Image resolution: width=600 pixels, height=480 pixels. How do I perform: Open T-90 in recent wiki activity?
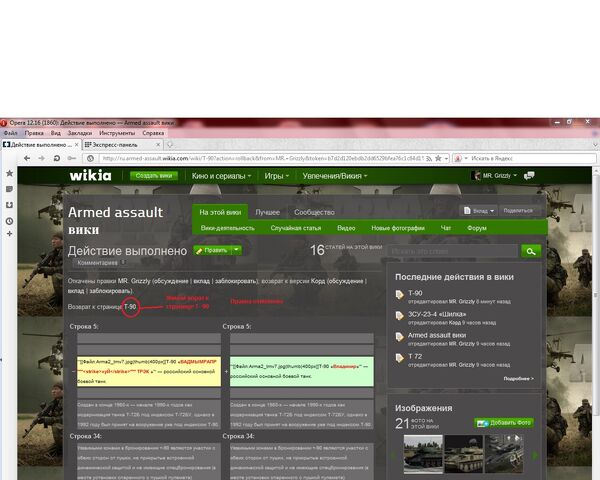click(x=415, y=293)
